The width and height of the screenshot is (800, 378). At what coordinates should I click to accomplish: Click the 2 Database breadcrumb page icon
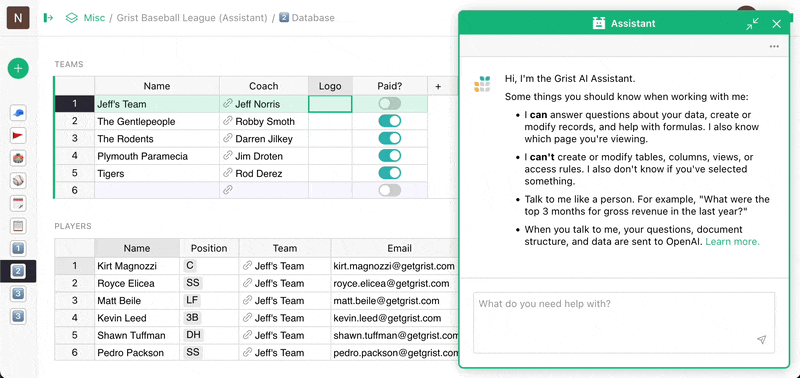point(284,18)
